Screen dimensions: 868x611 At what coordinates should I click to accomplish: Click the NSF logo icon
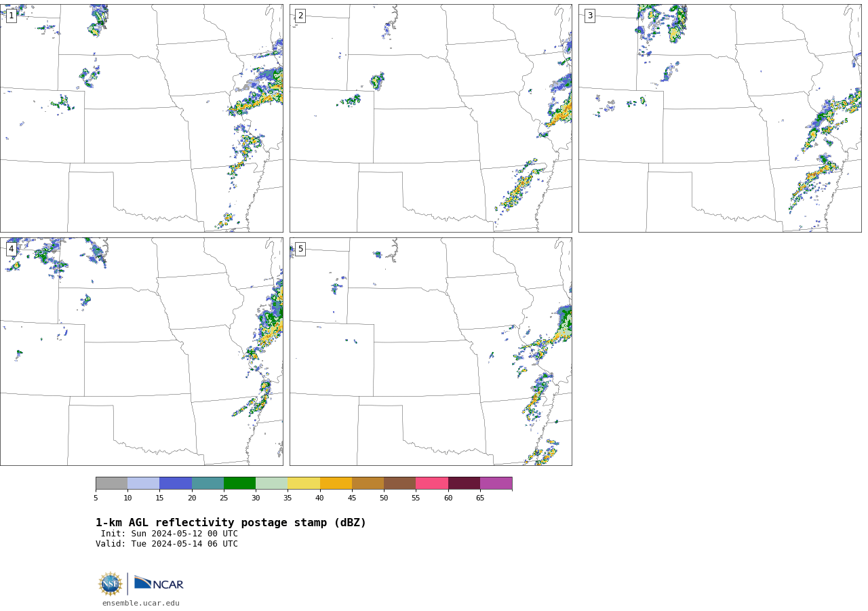[111, 584]
